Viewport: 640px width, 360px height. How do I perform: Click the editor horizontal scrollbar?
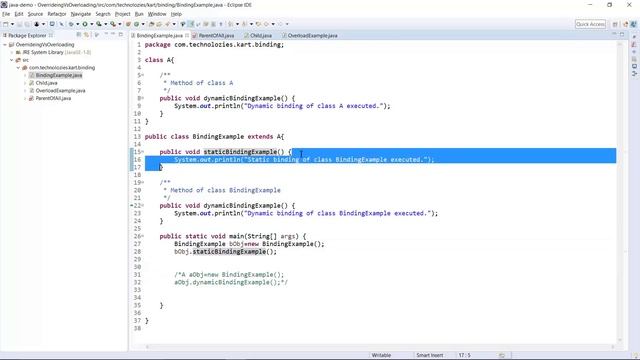click(380, 347)
